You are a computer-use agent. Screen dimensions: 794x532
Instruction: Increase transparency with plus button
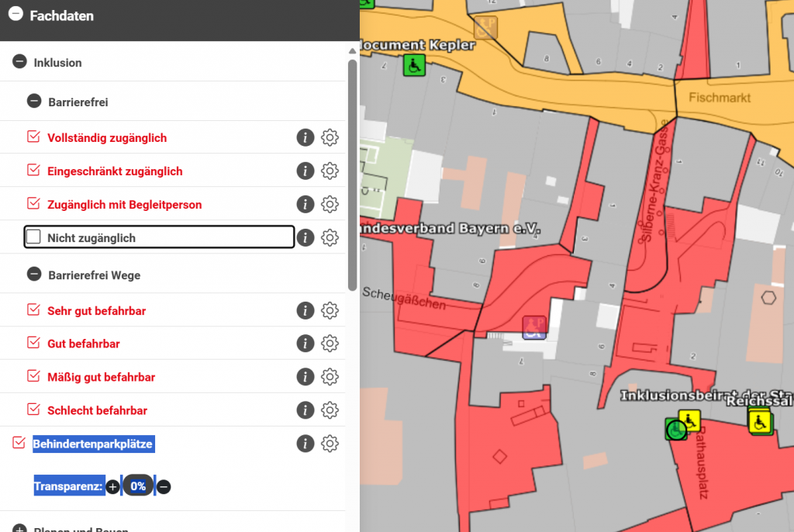(x=113, y=487)
